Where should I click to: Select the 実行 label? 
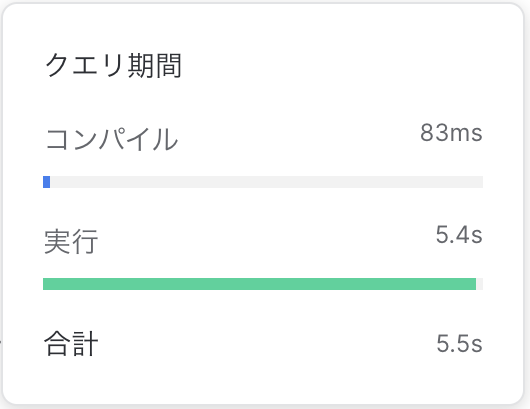point(71,241)
